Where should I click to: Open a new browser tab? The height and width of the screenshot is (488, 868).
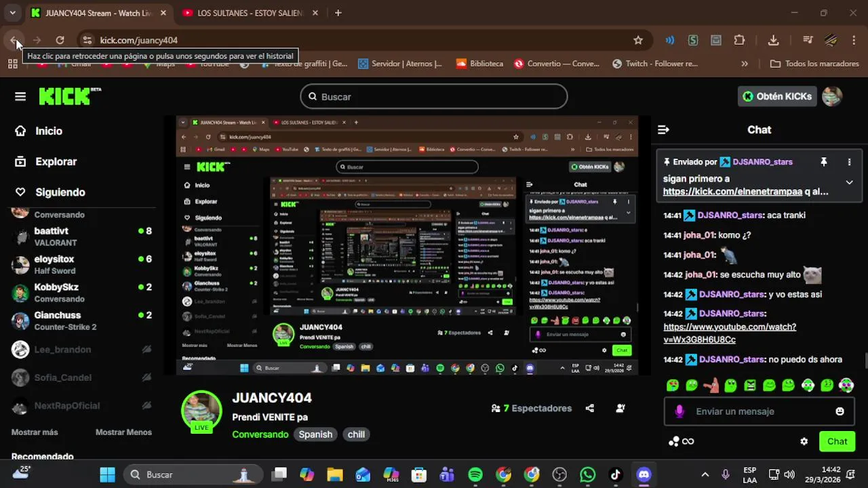pyautogui.click(x=338, y=13)
